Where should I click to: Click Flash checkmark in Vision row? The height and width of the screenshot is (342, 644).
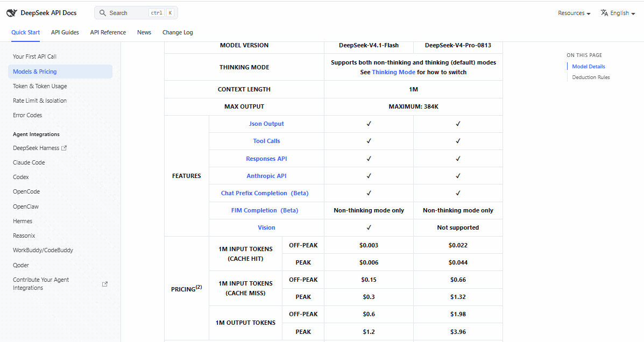(369, 227)
